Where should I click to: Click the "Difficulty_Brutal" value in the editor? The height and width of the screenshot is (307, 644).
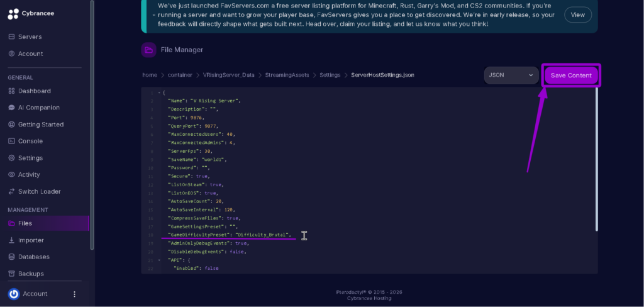(x=261, y=235)
